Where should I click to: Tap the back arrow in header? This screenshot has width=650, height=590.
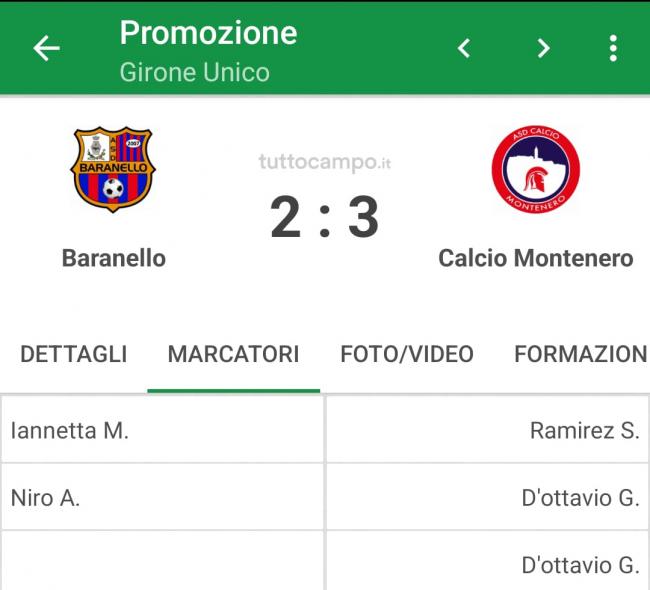pos(46,48)
